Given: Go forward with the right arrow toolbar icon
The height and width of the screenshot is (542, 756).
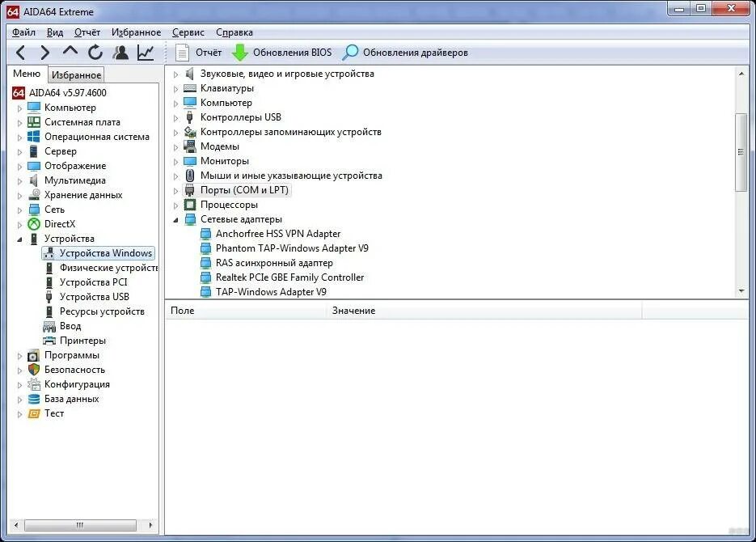Looking at the screenshot, I should click(44, 53).
